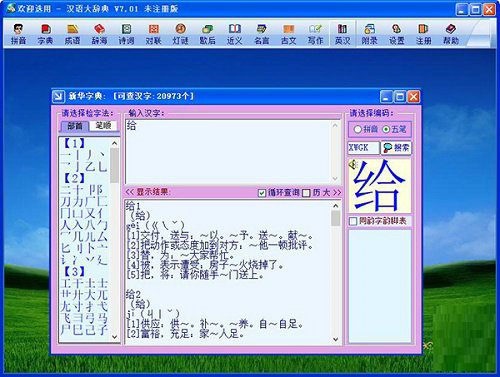This screenshot has height=377, width=500.
Task: Click the XWCK code input field
Action: [x=363, y=148]
